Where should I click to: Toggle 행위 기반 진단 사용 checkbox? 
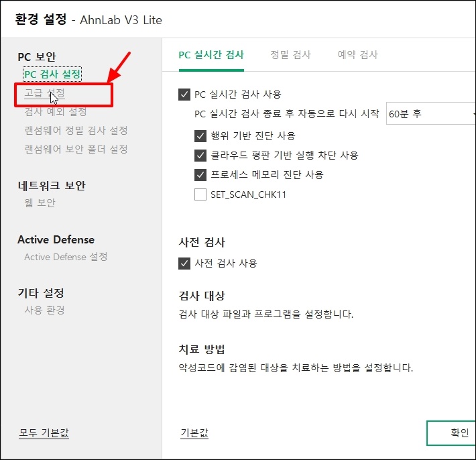200,135
